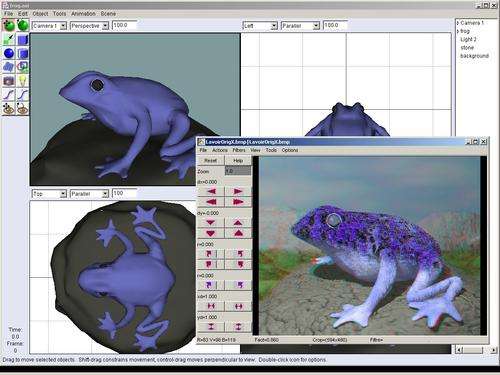
Task: Choose the Create Sphere tool
Action: tap(9, 53)
